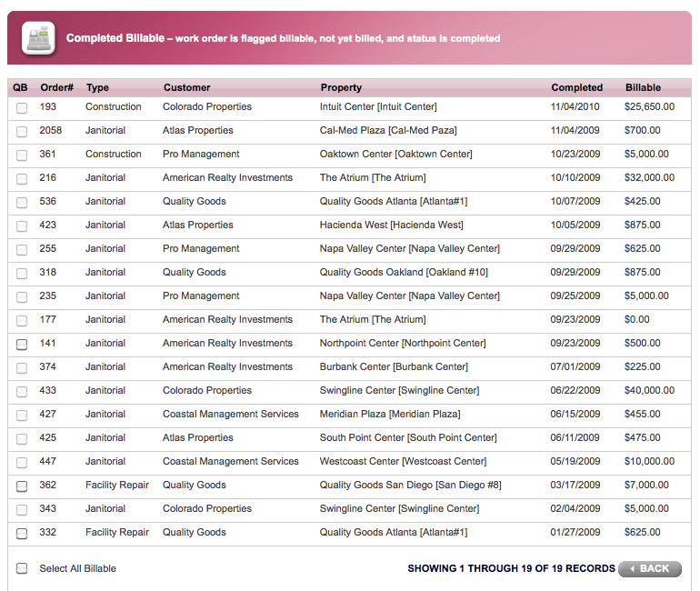Click Quality Goods Oakland [Oakland #10]
The width and height of the screenshot is (700, 591).
coord(404,272)
